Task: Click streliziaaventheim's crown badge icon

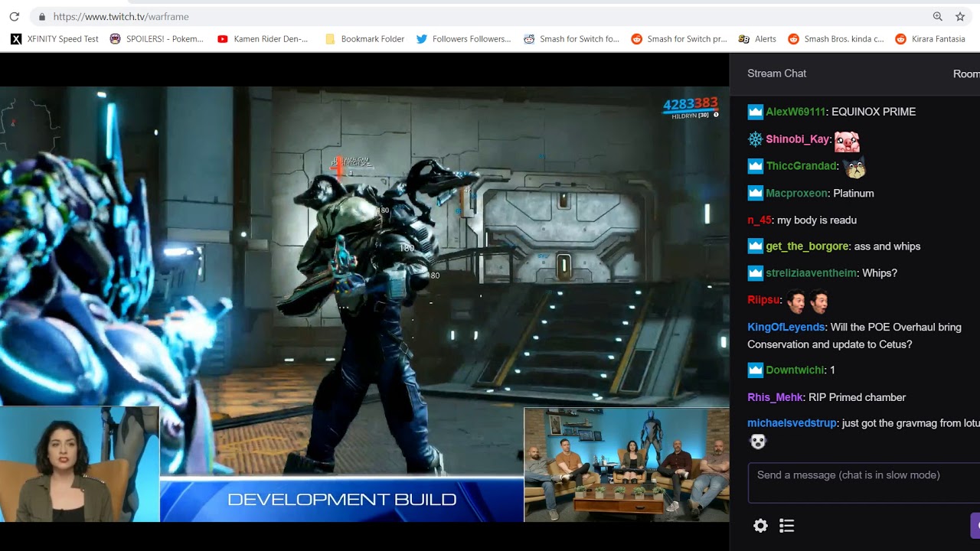Action: pyautogui.click(x=755, y=273)
